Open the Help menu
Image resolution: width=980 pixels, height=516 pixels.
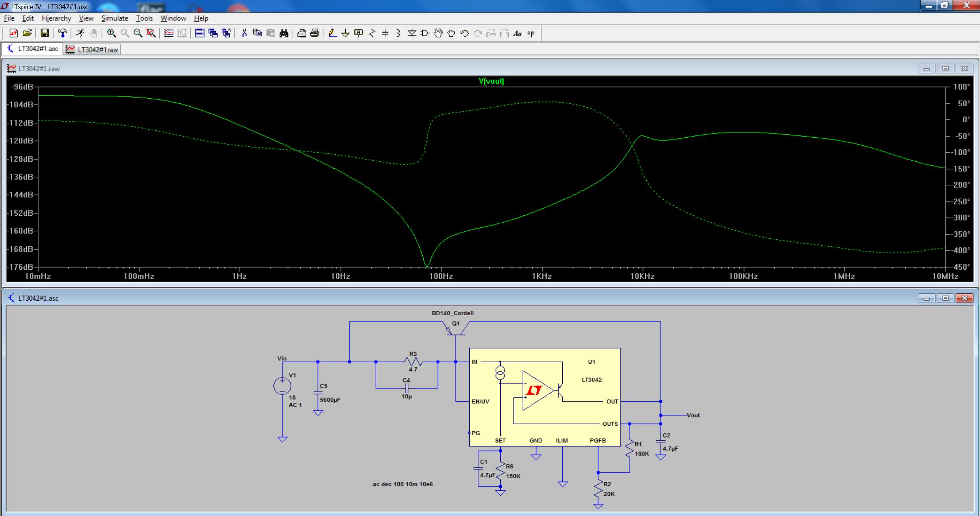click(201, 18)
